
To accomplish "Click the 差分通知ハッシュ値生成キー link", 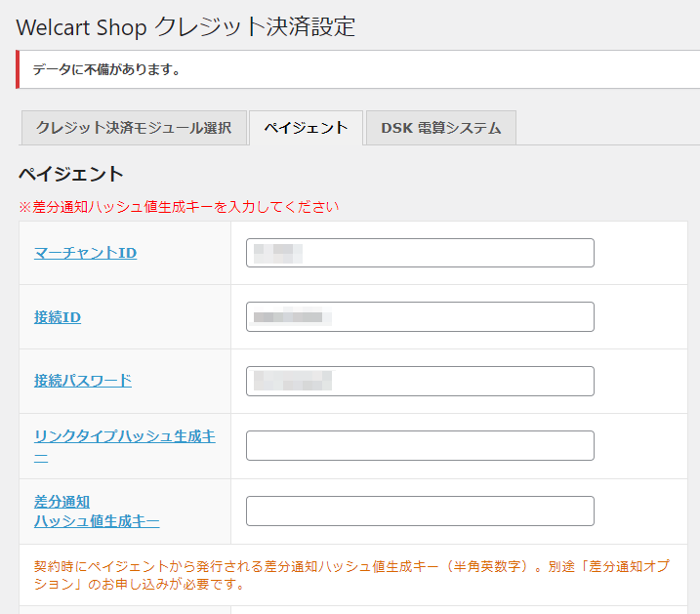I will click(97, 512).
